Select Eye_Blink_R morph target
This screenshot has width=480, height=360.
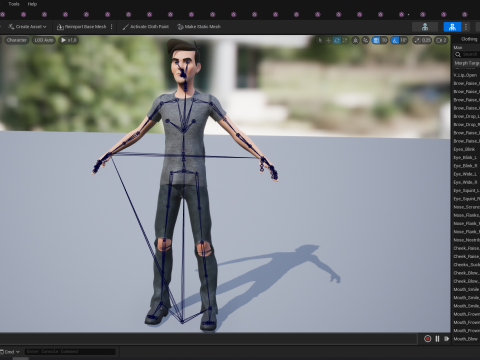(x=465, y=166)
